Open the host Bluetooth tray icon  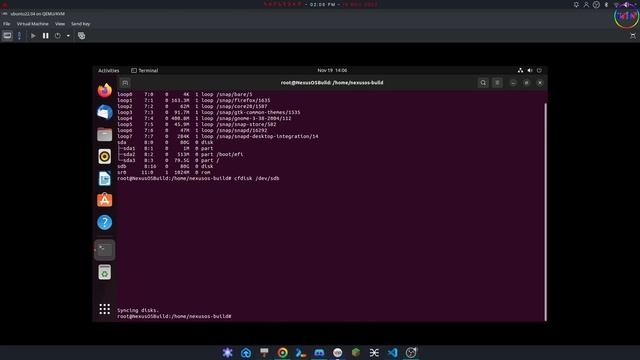point(606,4)
